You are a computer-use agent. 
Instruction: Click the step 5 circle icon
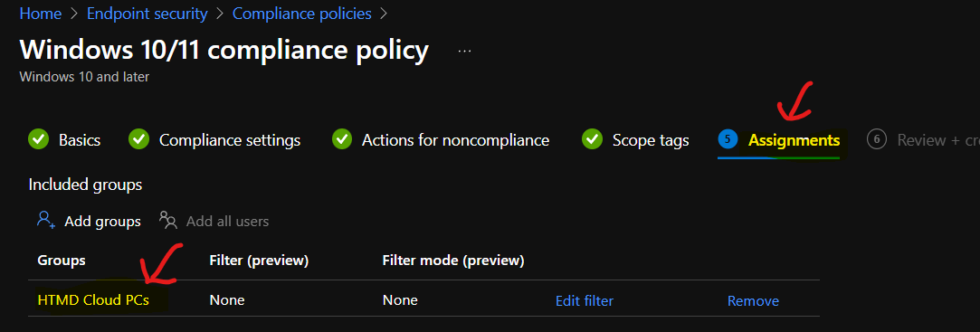tap(728, 140)
